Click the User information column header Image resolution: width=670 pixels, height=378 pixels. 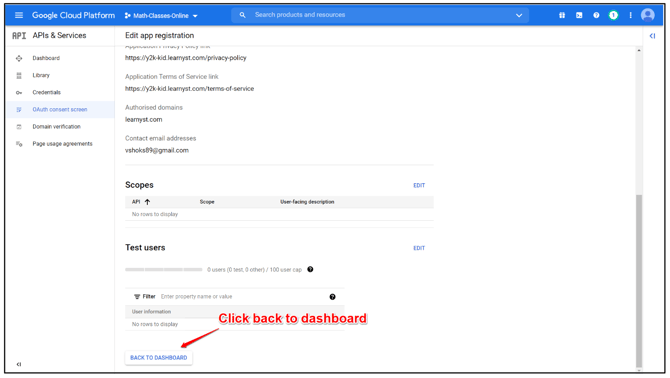point(151,312)
